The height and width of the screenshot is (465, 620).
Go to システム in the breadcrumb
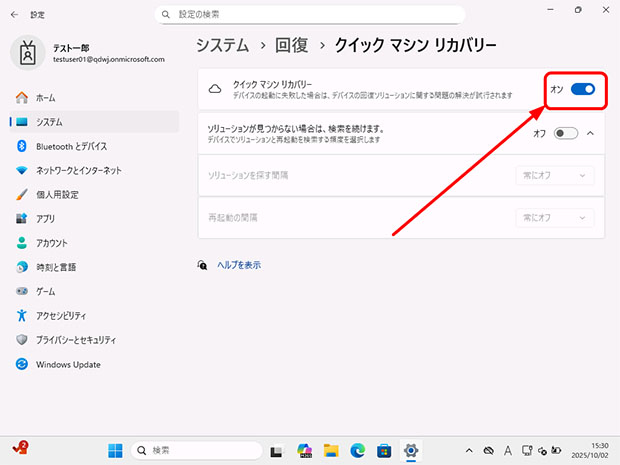click(x=223, y=45)
